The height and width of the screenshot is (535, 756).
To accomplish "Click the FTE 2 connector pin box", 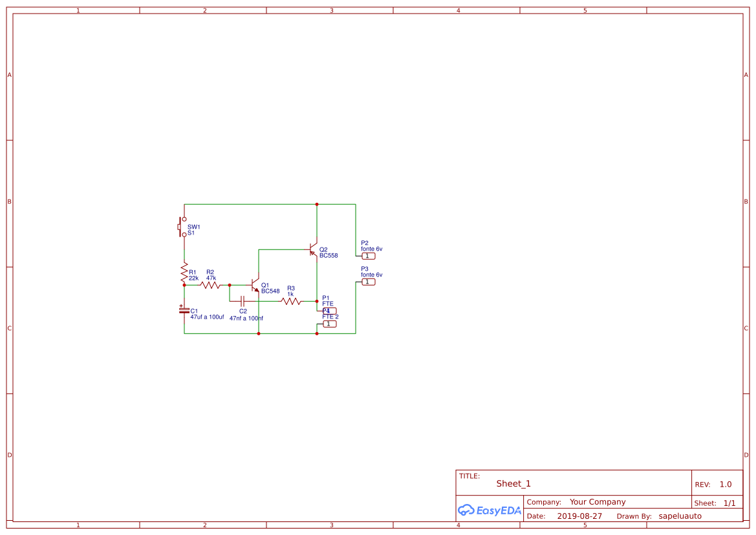I will 329,324.
